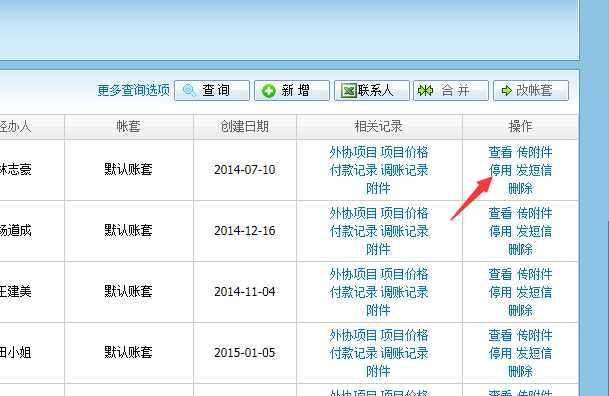
Task: Open 外协项目 for the 2014-07-10 record
Action: click(353, 152)
